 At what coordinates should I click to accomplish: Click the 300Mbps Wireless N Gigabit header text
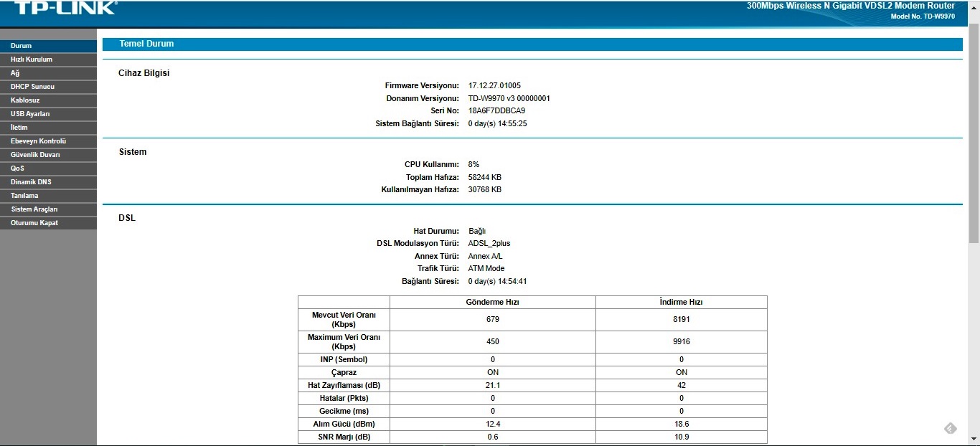851,6
